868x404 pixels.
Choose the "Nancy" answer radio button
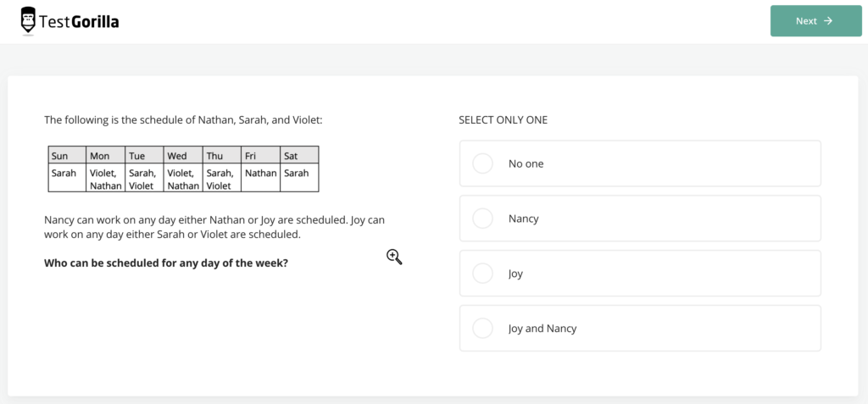coord(482,219)
